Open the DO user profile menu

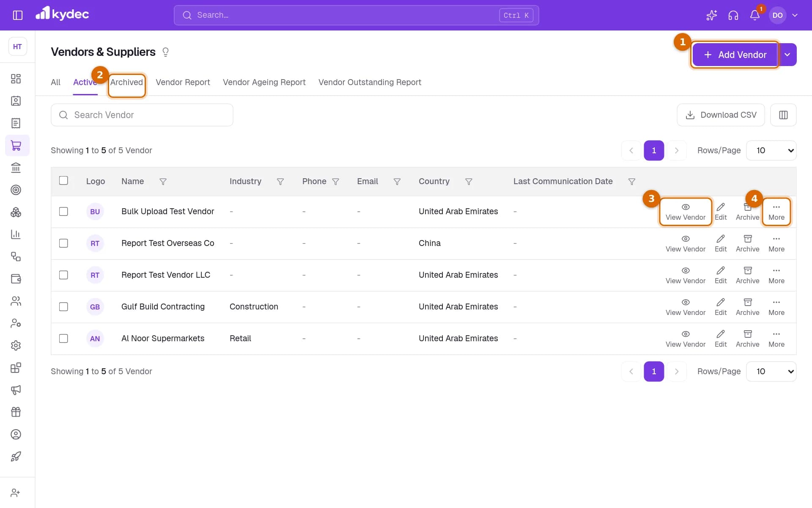click(x=784, y=15)
